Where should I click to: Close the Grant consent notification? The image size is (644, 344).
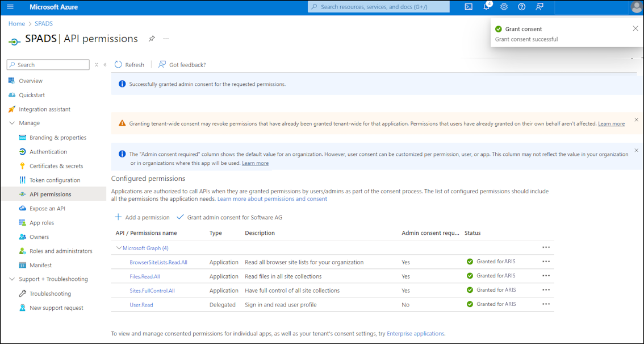pos(635,28)
